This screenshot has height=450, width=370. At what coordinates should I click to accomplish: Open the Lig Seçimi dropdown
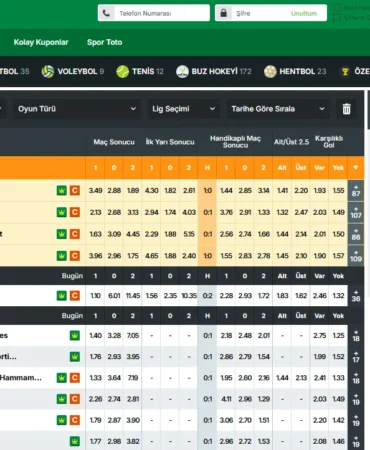(183, 109)
